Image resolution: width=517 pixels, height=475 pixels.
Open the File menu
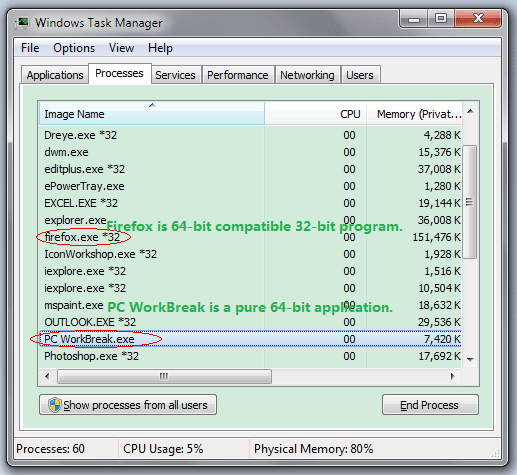point(30,48)
